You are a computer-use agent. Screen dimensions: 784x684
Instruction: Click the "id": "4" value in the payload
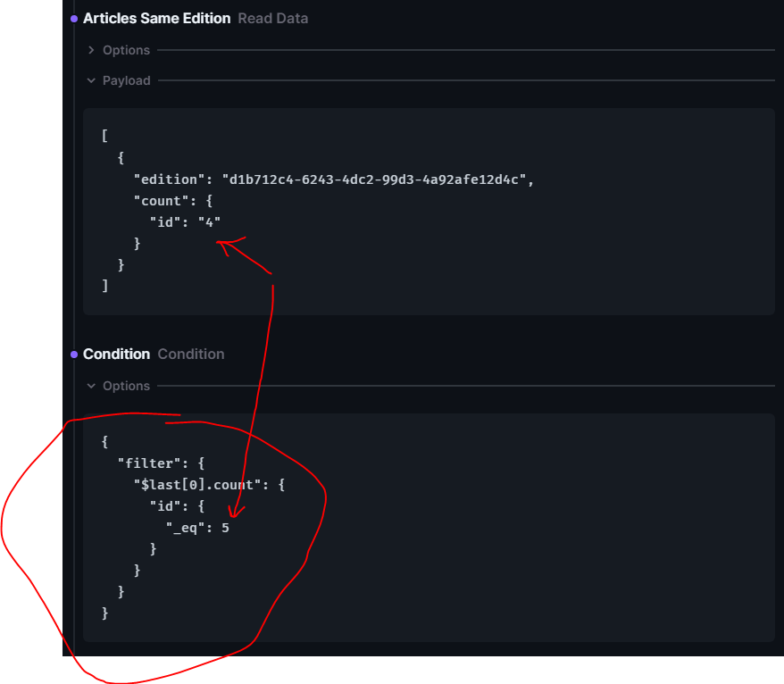pyautogui.click(x=185, y=221)
